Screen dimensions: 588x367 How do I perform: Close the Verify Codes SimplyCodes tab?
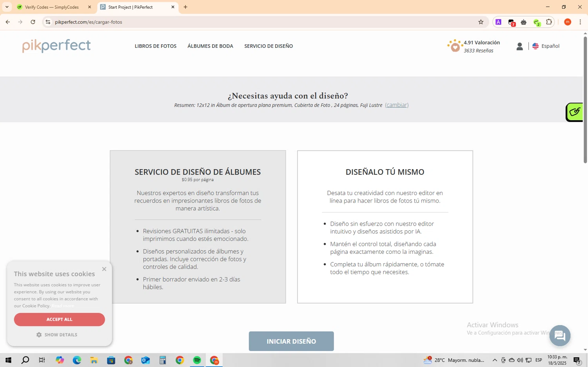tap(89, 7)
